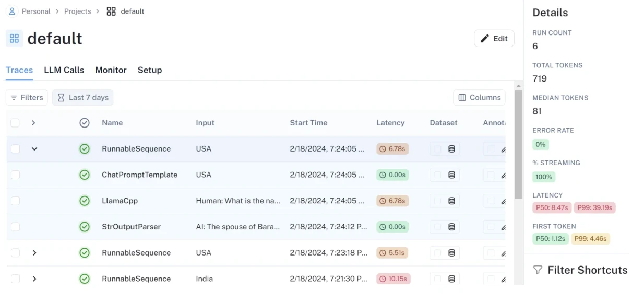
Task: Click the Personal user avatar icon
Action: click(x=12, y=11)
